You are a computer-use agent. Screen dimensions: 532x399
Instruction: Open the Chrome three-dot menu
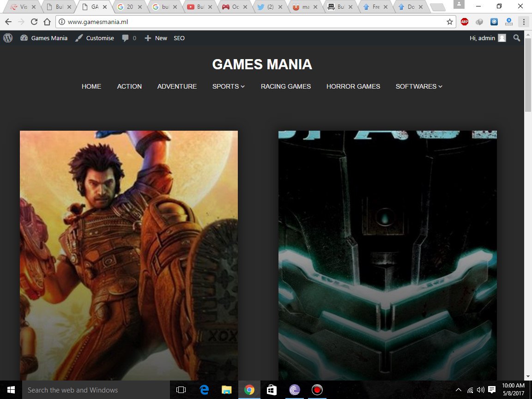coord(524,22)
